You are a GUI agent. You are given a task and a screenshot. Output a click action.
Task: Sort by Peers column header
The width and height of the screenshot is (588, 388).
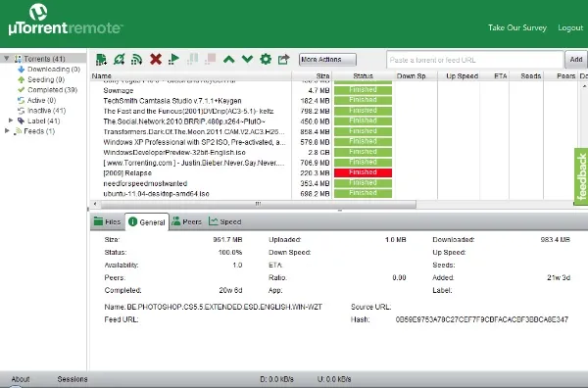point(561,76)
